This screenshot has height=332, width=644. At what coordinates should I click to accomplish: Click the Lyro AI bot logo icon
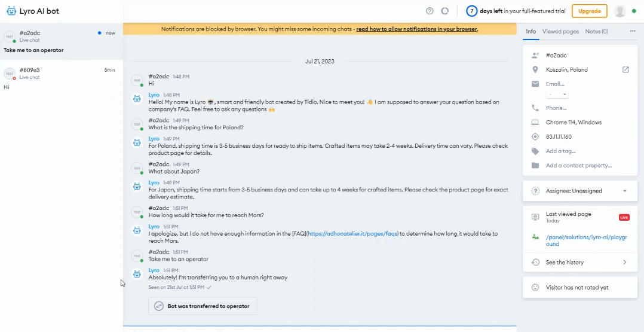(x=11, y=11)
